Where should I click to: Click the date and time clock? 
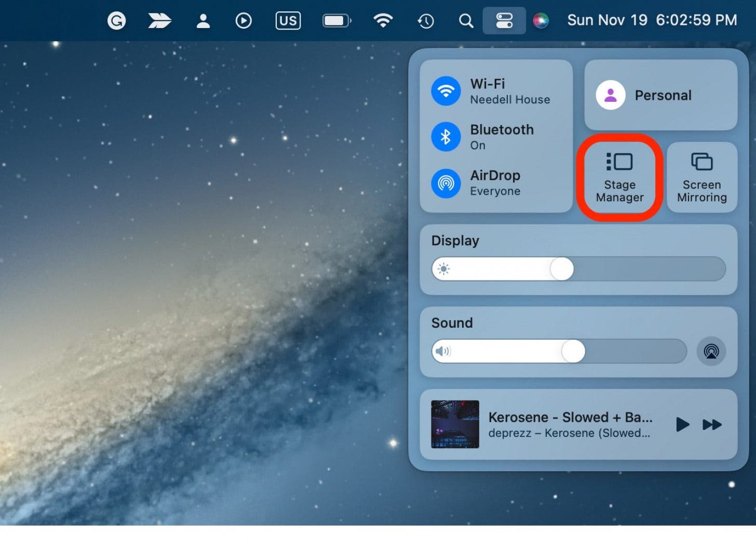click(x=652, y=20)
